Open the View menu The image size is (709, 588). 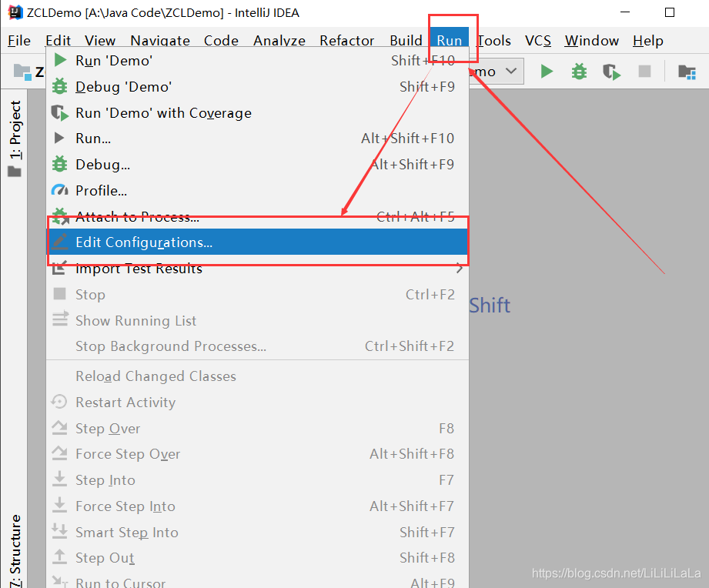(100, 41)
